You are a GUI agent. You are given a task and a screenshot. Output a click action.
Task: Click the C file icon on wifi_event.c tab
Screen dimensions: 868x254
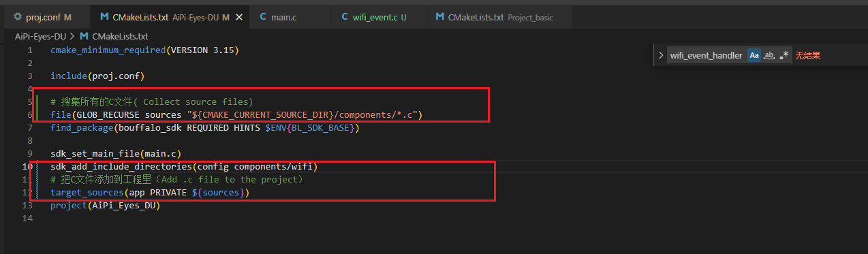pyautogui.click(x=345, y=17)
